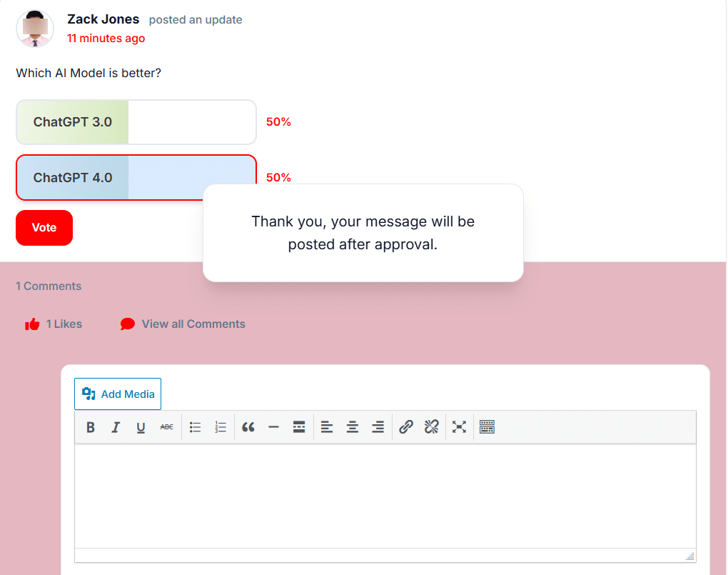Image resolution: width=728 pixels, height=575 pixels.
Task: Open Zack Jones's avatar picture
Action: pyautogui.click(x=35, y=29)
